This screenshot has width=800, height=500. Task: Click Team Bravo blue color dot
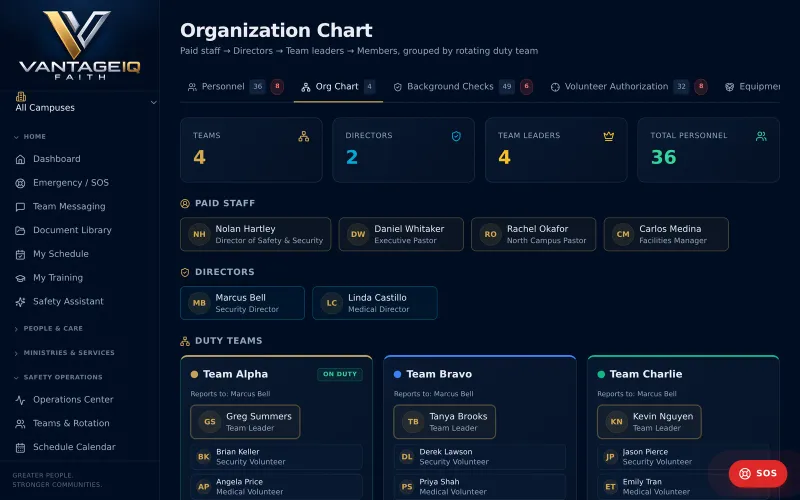click(x=397, y=374)
